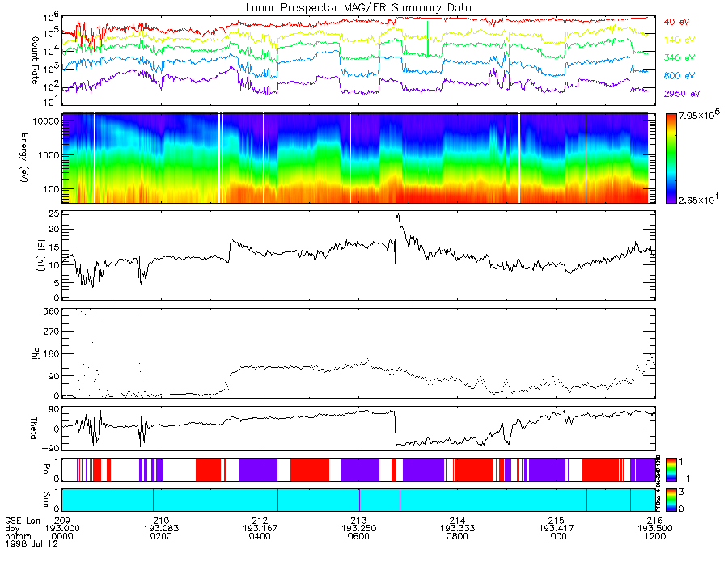The height and width of the screenshot is (566, 728).
Task: Click the "Theta" y-axis label
Action: [33, 429]
